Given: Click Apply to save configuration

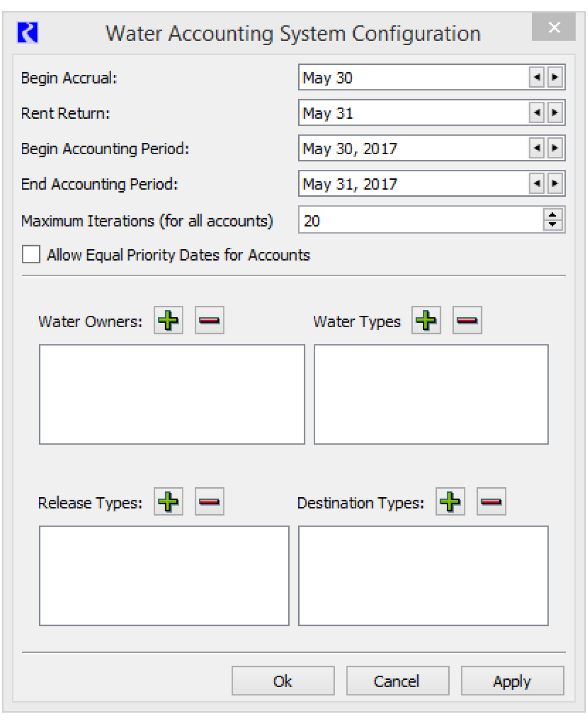Looking at the screenshot, I should (x=512, y=681).
